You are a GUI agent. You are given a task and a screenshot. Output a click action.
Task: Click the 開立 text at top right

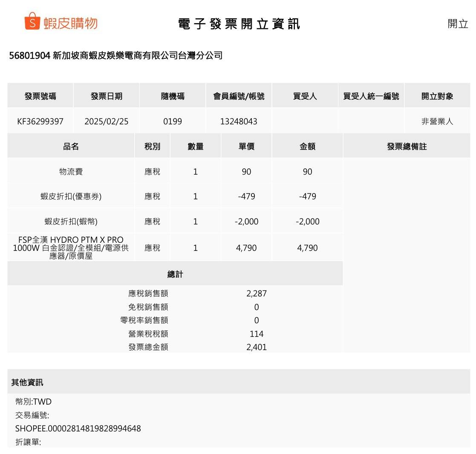(458, 24)
